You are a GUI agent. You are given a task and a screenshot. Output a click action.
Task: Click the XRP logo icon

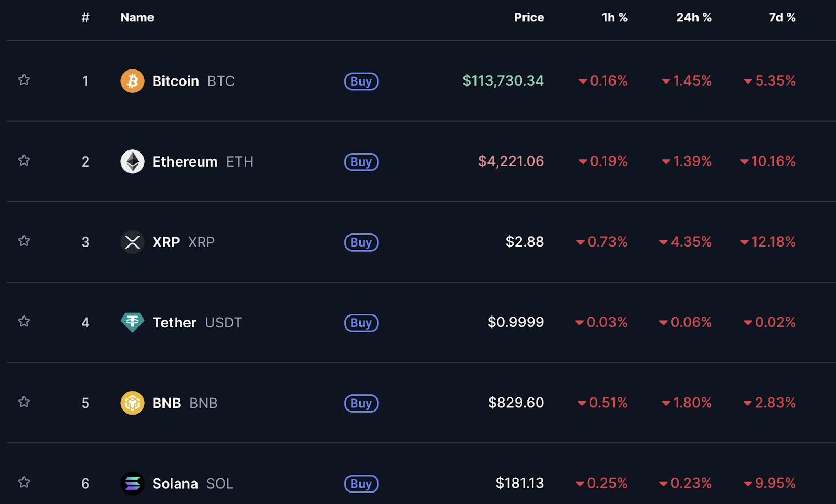132,242
